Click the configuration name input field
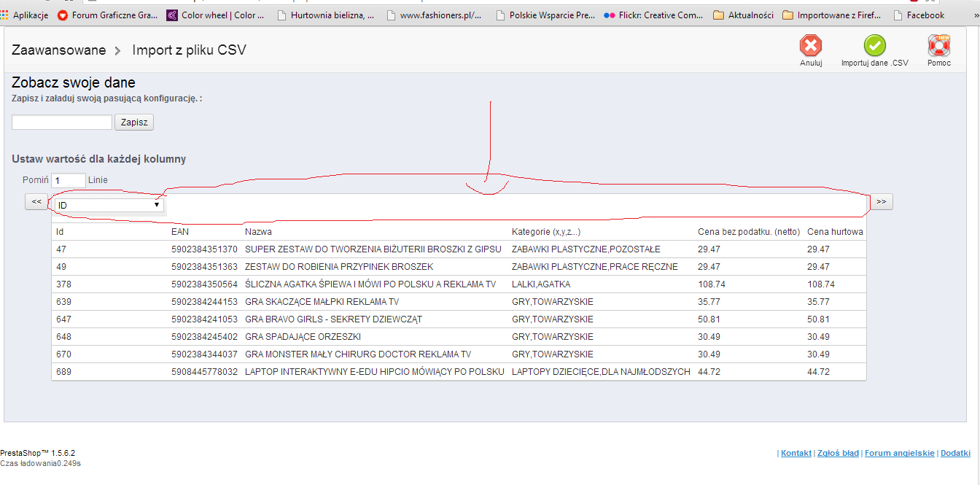980x485 pixels. click(x=62, y=123)
